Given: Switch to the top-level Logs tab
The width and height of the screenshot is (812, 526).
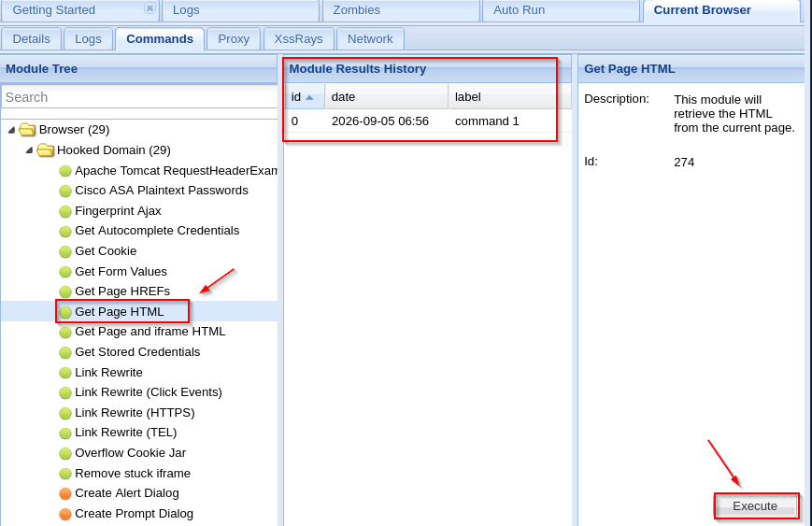Looking at the screenshot, I should pos(241,10).
